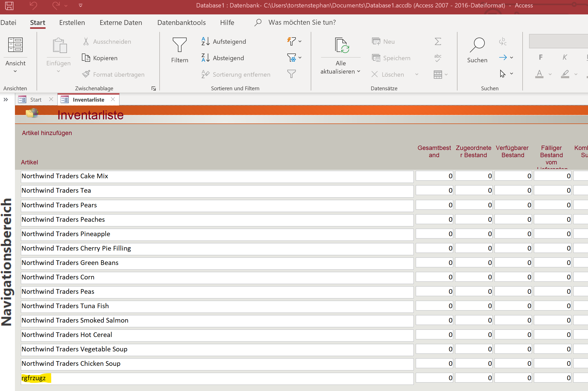The width and height of the screenshot is (588, 391).
Task: Toggle italic formatting K button
Action: tap(565, 57)
